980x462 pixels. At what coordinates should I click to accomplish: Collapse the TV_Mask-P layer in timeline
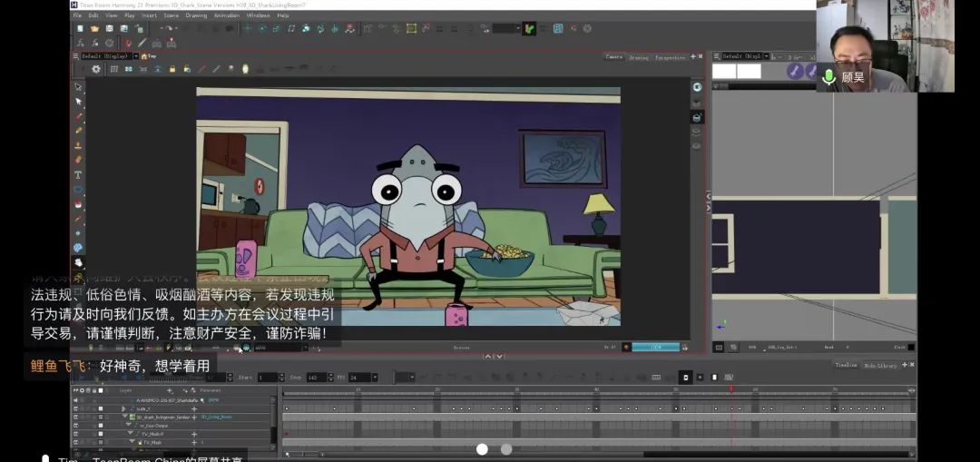[x=131, y=433]
